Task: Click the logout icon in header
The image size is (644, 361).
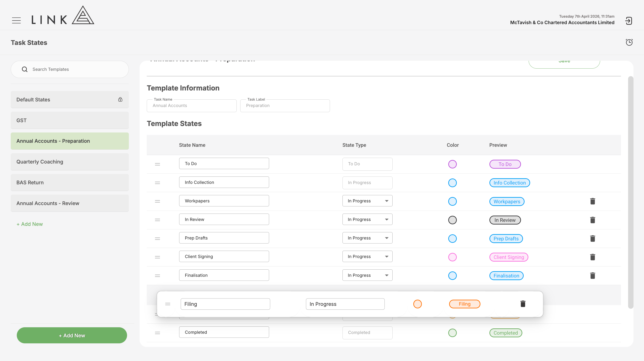Action: (x=629, y=21)
